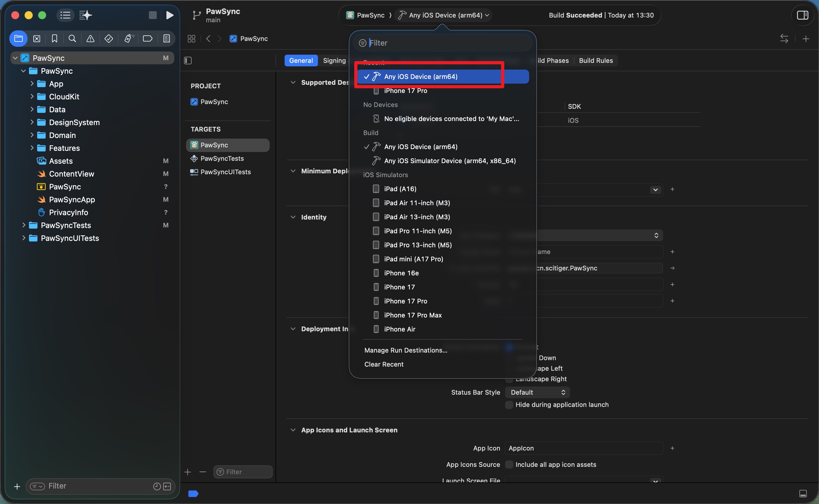Remove target with the minus button

point(203,472)
